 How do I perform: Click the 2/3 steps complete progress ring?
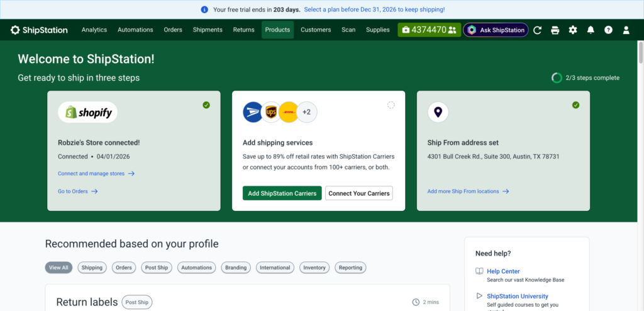557,78
